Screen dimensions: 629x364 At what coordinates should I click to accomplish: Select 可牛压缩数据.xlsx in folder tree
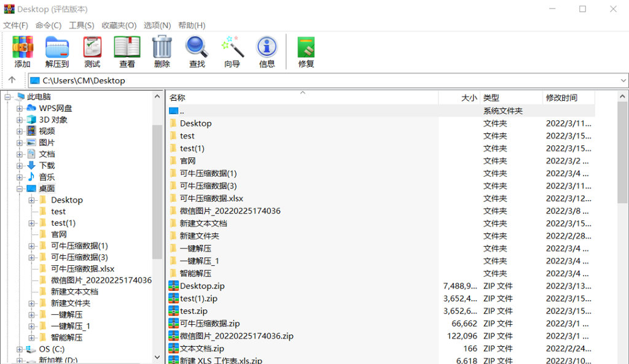(x=83, y=269)
